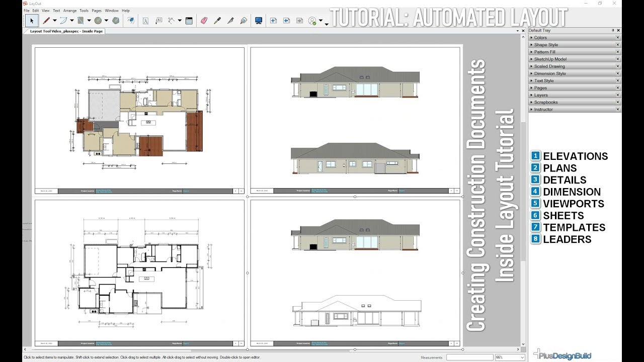Choose the Arc tool
This screenshot has height=362, width=644.
(63, 21)
